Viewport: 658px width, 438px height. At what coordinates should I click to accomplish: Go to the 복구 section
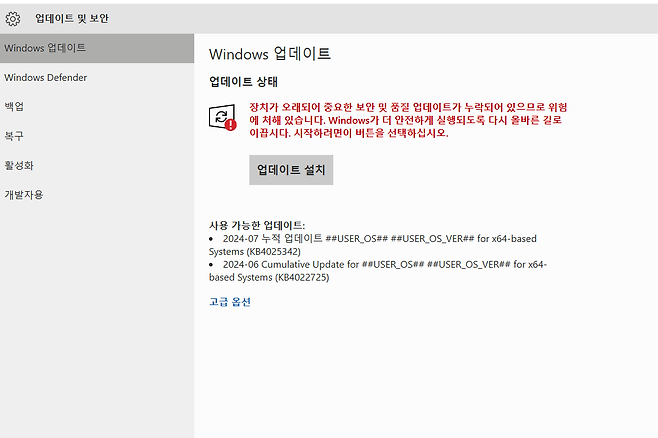click(97, 136)
